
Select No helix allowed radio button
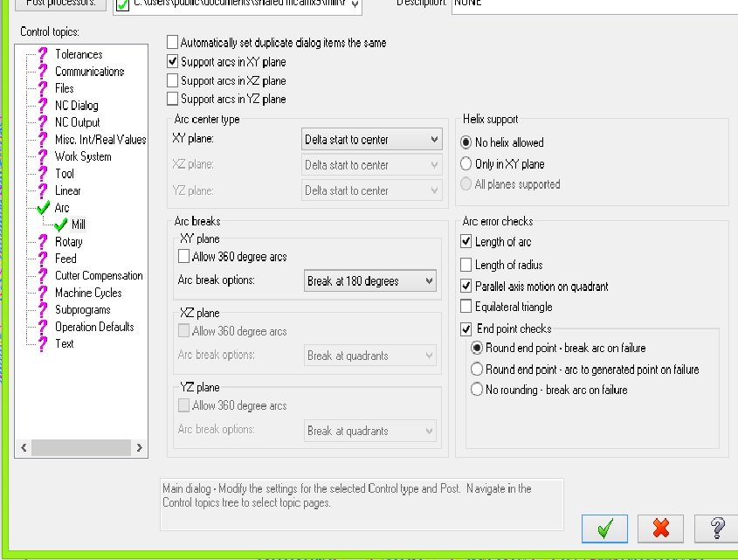coord(466,142)
